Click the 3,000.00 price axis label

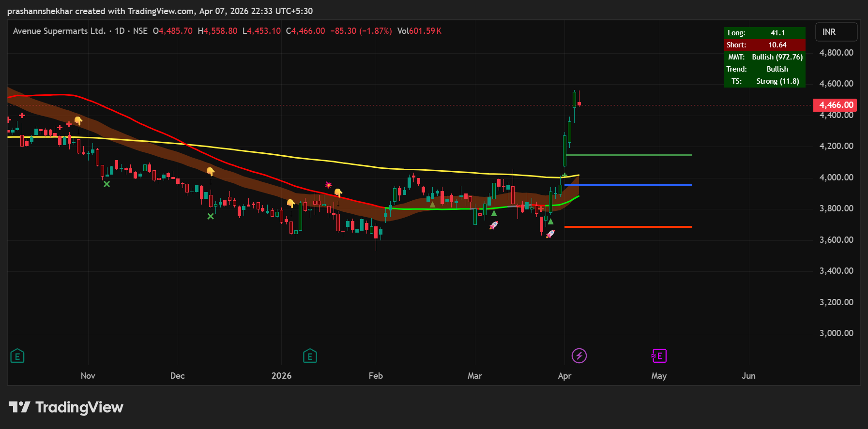pyautogui.click(x=836, y=333)
